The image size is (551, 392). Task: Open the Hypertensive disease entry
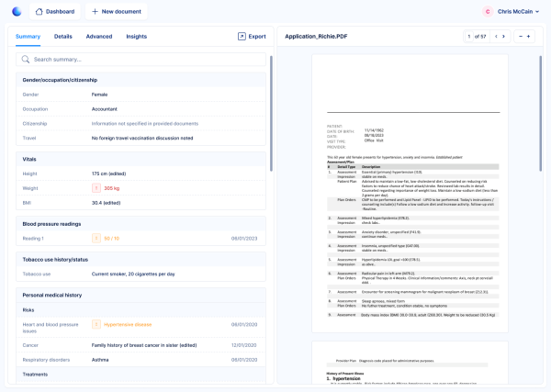point(128,325)
